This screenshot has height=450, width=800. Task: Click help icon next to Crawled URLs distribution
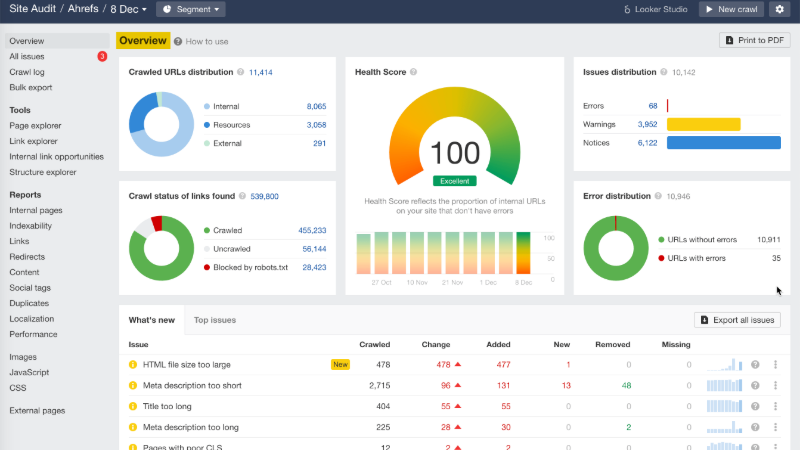(241, 73)
